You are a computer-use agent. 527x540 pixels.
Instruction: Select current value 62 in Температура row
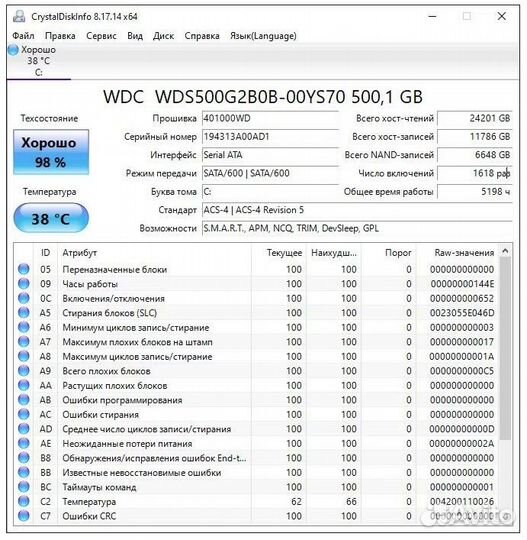297,501
